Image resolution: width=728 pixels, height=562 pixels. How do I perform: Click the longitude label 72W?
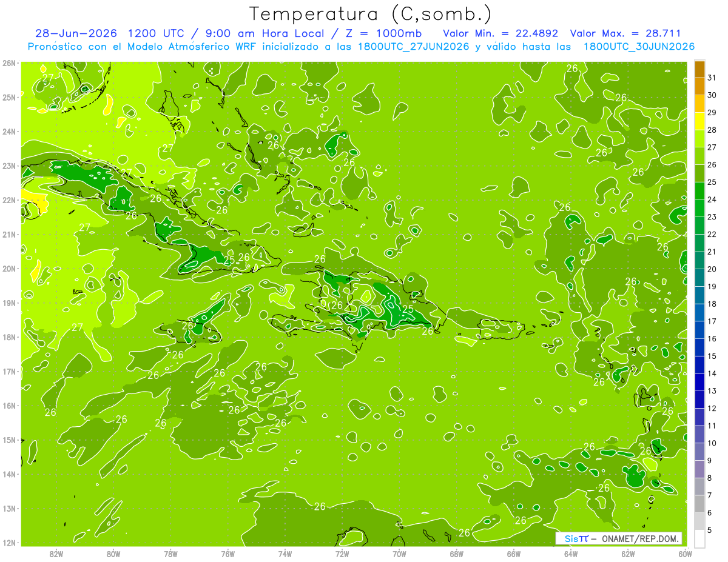click(342, 554)
